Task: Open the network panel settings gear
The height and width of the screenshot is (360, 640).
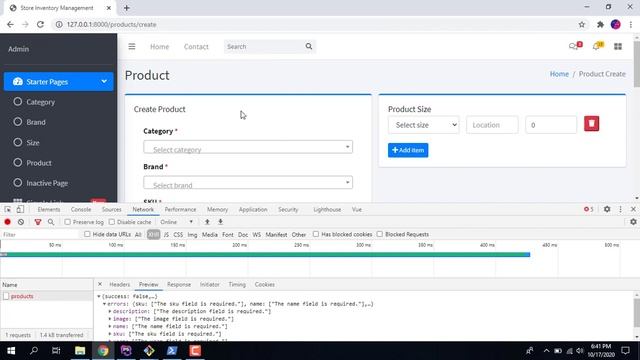Action: coord(633,222)
